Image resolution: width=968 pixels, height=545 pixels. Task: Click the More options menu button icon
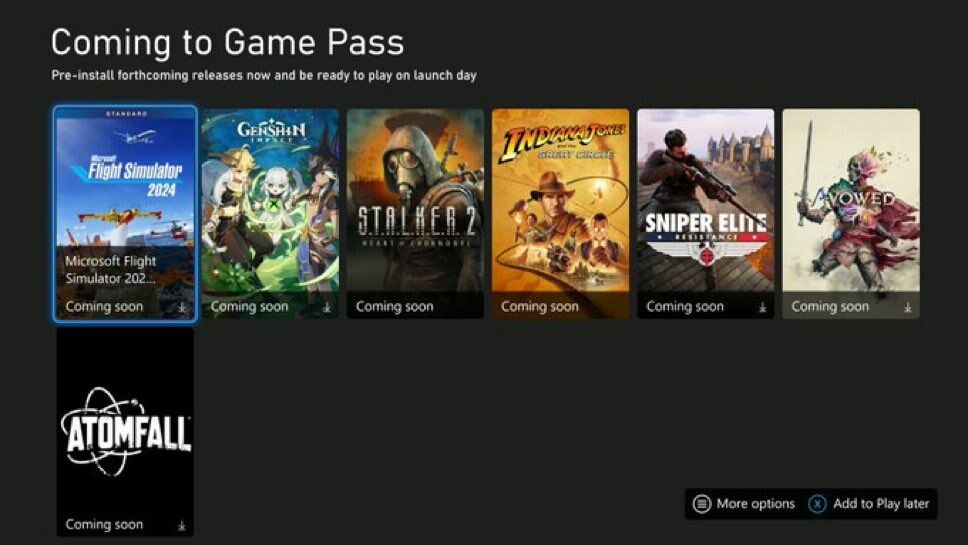click(702, 504)
